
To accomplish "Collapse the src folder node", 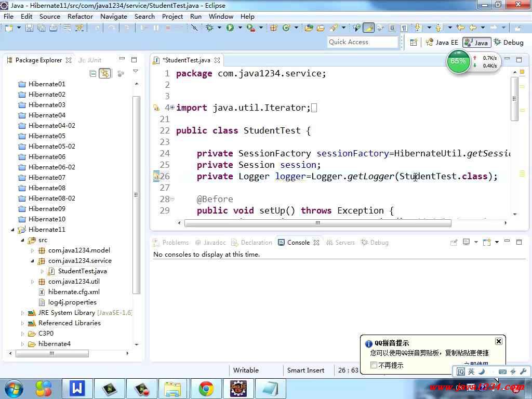I will (x=22, y=240).
